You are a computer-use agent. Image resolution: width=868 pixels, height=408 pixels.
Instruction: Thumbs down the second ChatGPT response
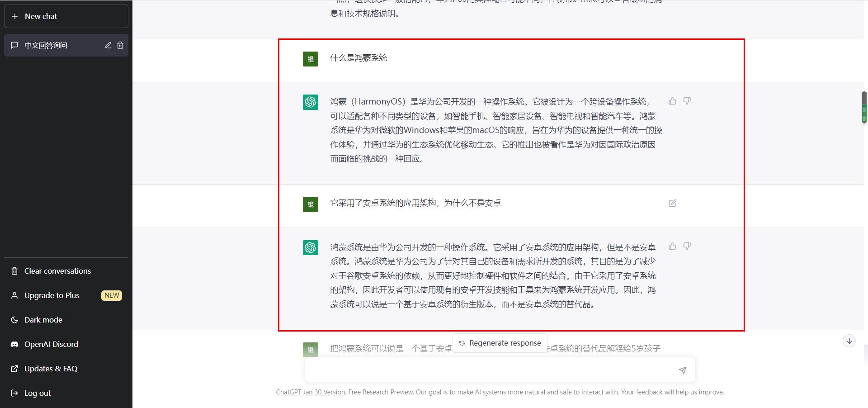[687, 246]
